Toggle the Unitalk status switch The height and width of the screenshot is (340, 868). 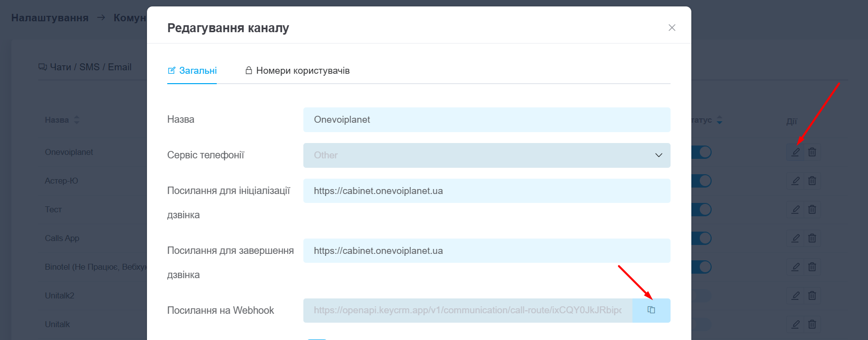(701, 324)
